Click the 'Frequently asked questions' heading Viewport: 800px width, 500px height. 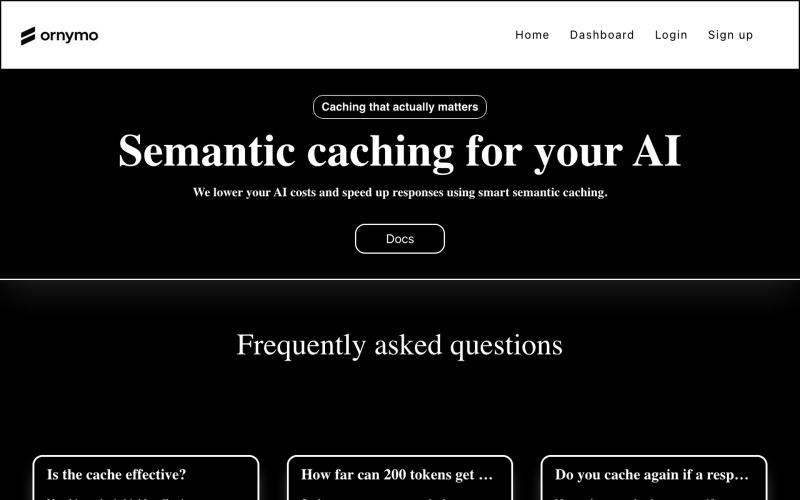point(400,345)
